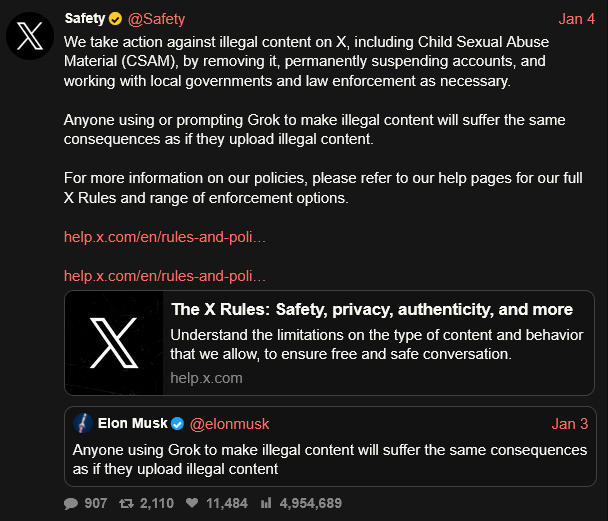608x521 pixels.
Task: Click the X logo profile avatar
Action: click(31, 37)
